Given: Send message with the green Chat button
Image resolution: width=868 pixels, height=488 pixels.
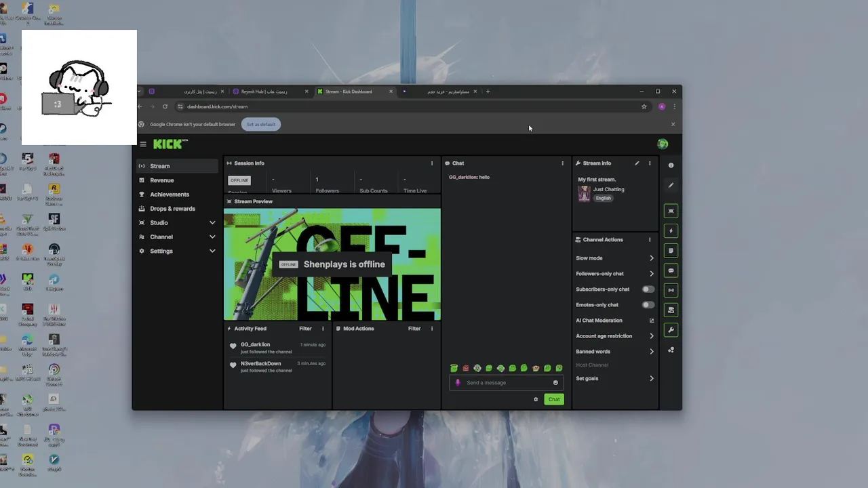Looking at the screenshot, I should (554, 399).
